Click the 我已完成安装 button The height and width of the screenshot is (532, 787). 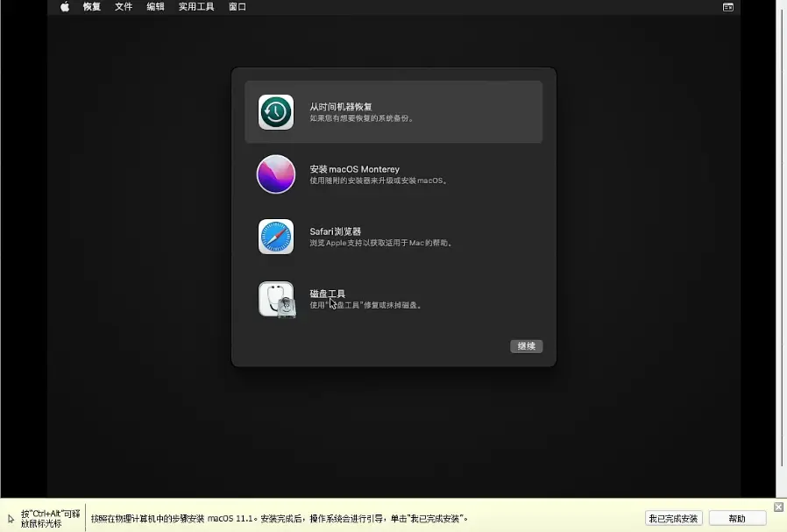coord(673,519)
